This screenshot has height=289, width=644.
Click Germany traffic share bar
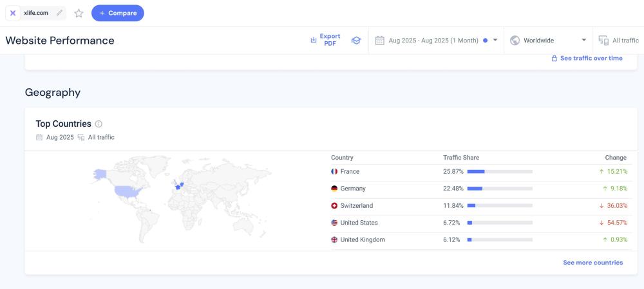pos(499,189)
